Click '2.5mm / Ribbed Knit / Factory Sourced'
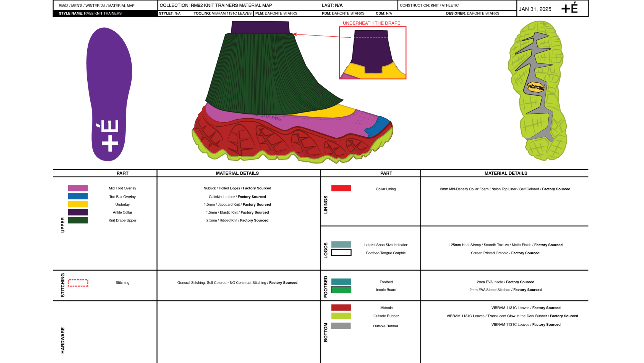This screenshot has height=363, width=644. pyautogui.click(x=237, y=221)
